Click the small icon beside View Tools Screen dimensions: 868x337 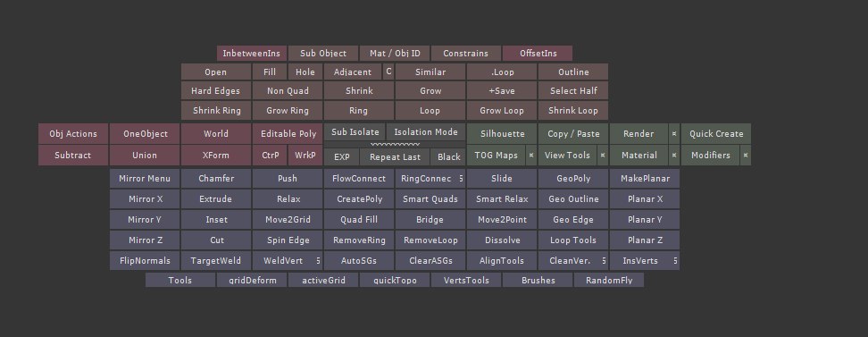(x=603, y=156)
